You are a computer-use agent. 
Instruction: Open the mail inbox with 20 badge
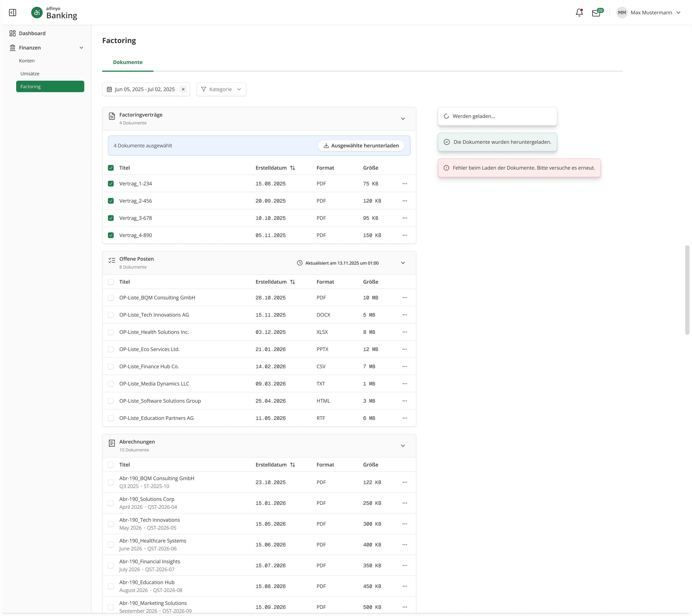(596, 13)
